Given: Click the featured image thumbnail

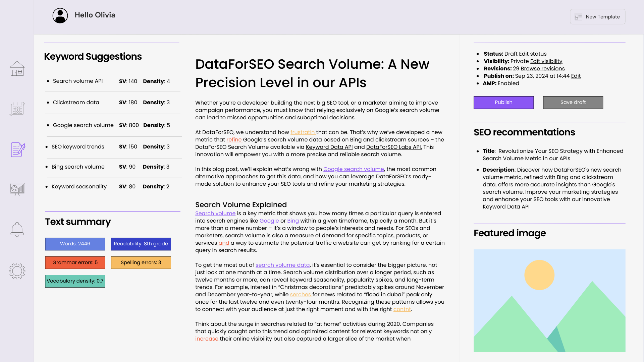Looking at the screenshot, I should point(549,301).
